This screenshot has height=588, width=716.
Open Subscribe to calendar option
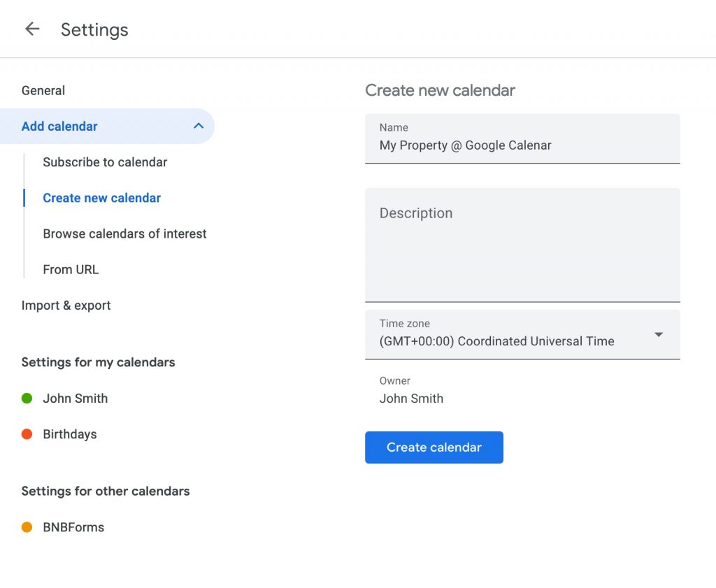[105, 162]
